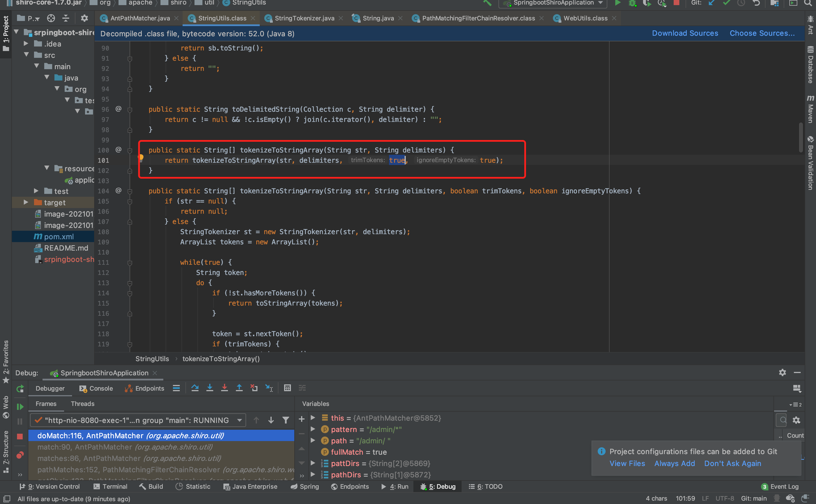Viewport: 816px width, 504px height.
Task: Expand the pattern variable in Variables panel
Action: pyautogui.click(x=313, y=430)
